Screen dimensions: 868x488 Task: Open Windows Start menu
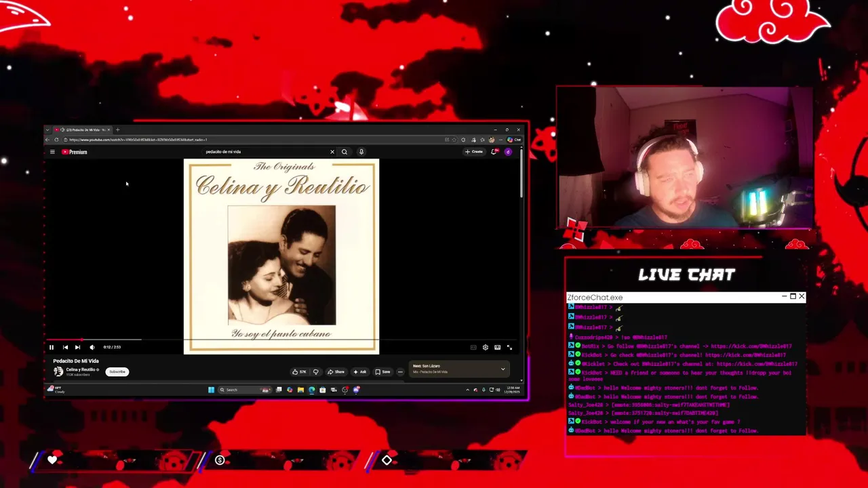click(x=211, y=390)
